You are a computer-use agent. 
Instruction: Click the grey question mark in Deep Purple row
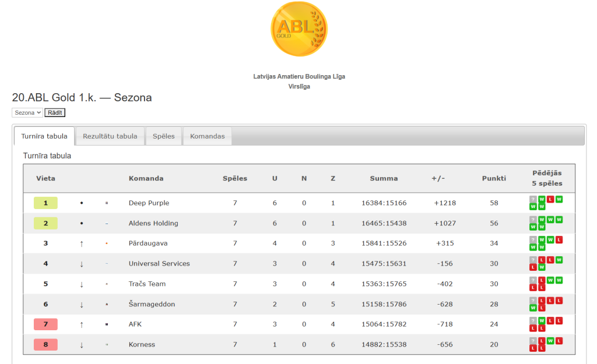click(533, 199)
